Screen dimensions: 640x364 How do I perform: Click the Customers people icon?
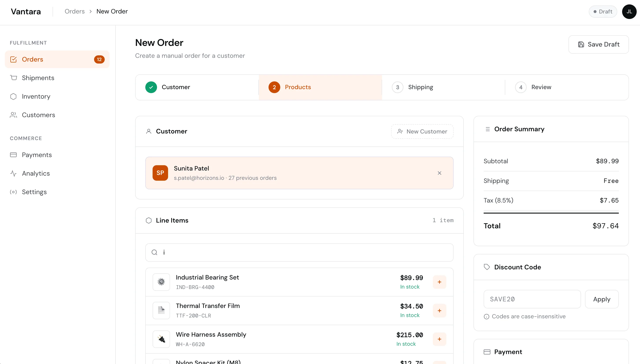coord(13,115)
